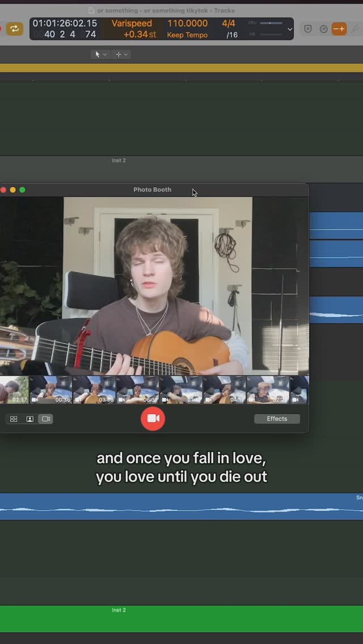363x644 pixels.
Task: Open the Effects panel in Photo Booth
Action: coord(277,419)
